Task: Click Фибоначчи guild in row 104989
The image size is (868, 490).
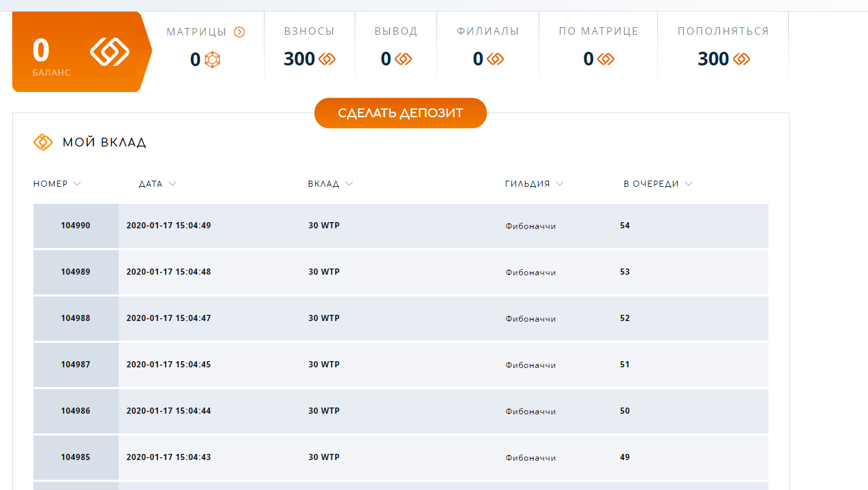Action: point(530,273)
